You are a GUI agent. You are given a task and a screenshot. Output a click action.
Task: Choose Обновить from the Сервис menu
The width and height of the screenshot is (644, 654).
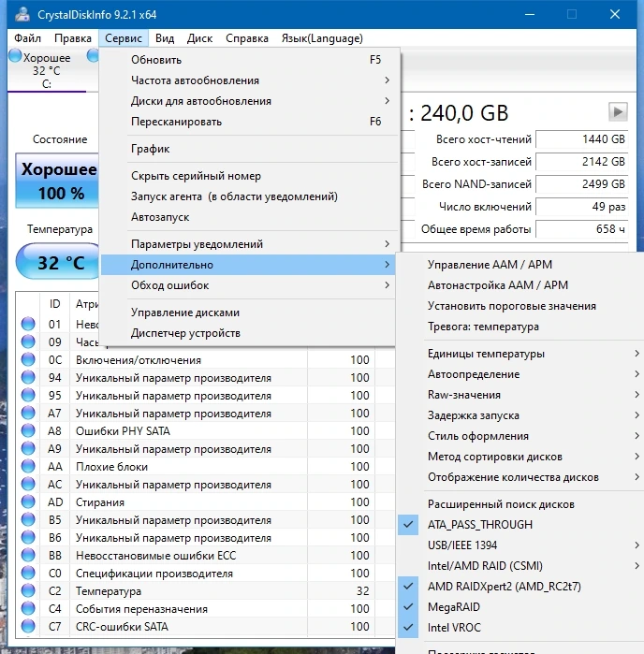(248, 60)
